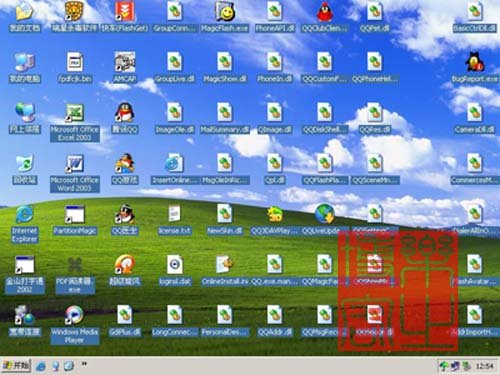Select the Internet Explorer desktop icon
The height and width of the screenshot is (375, 500).
[24, 214]
